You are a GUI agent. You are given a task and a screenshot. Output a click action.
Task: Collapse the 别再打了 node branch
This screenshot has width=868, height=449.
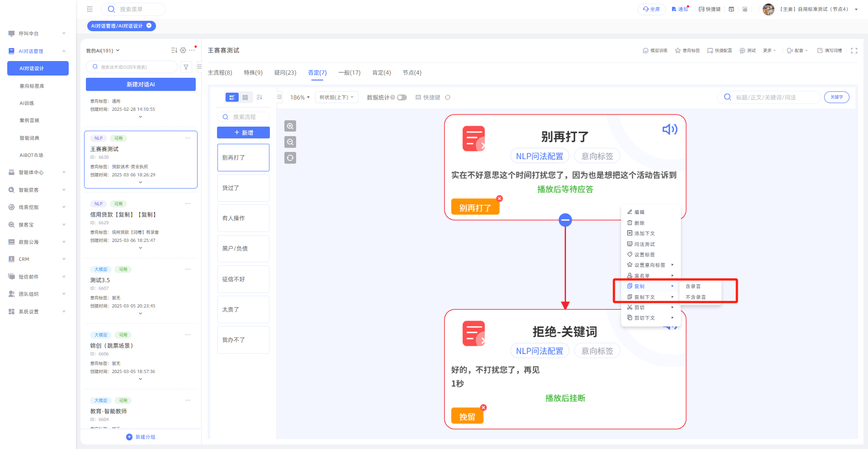click(565, 220)
